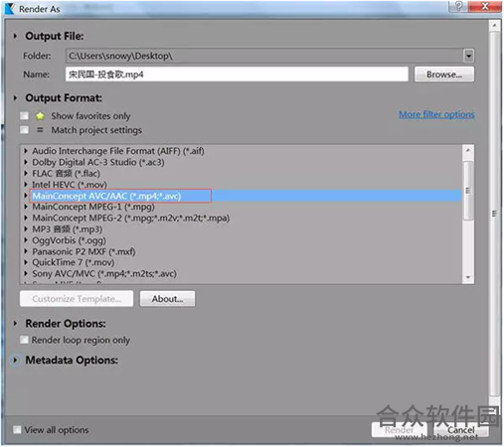The width and height of the screenshot is (504, 447).
Task: Expand Intel HEVC (*.mov) templates
Action: click(26, 185)
